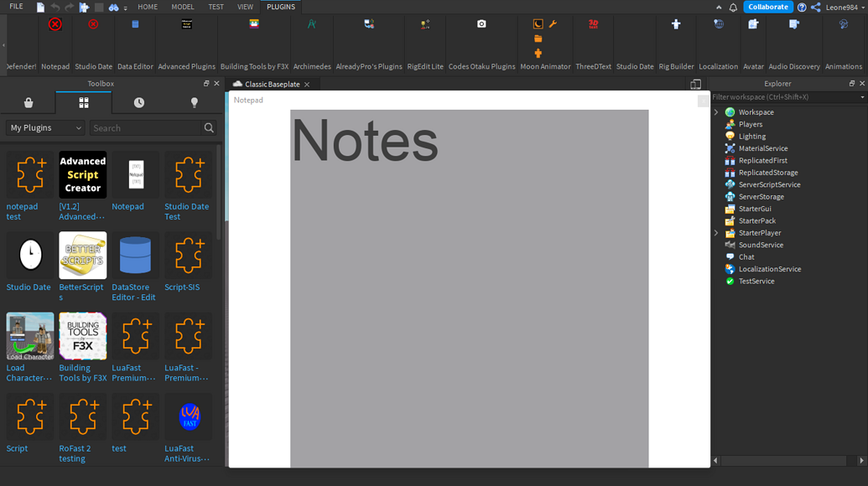Click the share icon near username
This screenshot has width=868, height=486.
[x=815, y=8]
